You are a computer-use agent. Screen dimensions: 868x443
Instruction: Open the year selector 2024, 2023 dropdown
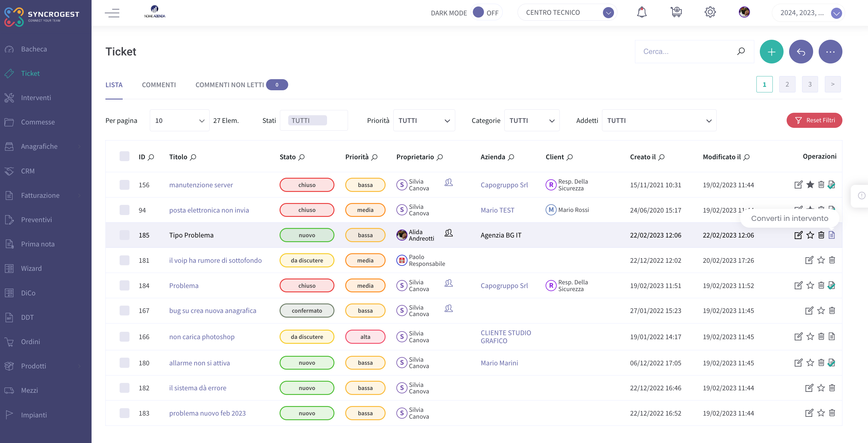[x=809, y=13]
